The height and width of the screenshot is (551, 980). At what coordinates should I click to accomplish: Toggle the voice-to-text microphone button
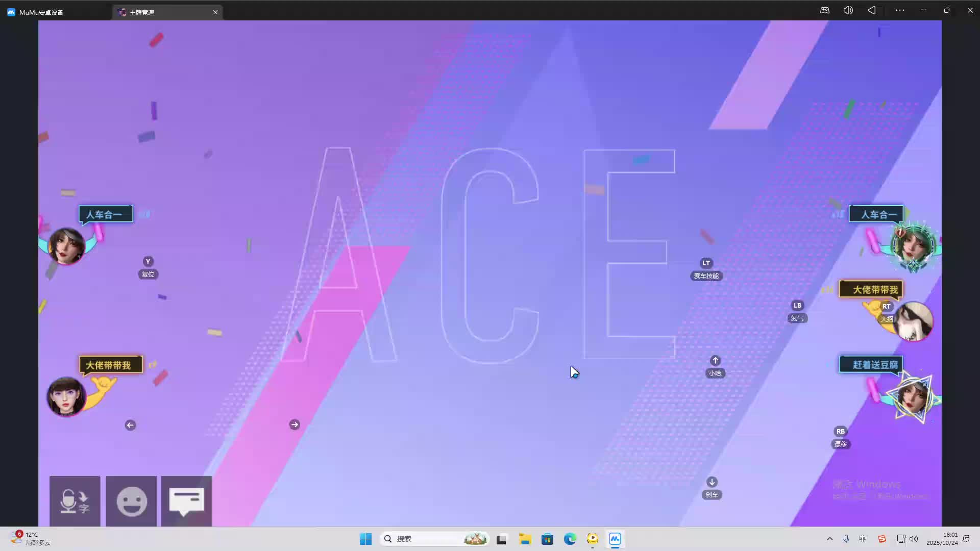coord(75,501)
